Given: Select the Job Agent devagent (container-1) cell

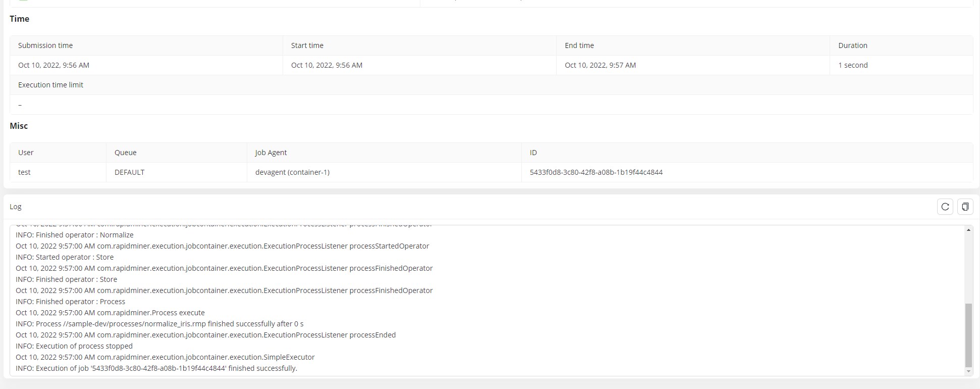Looking at the screenshot, I should tap(292, 172).
